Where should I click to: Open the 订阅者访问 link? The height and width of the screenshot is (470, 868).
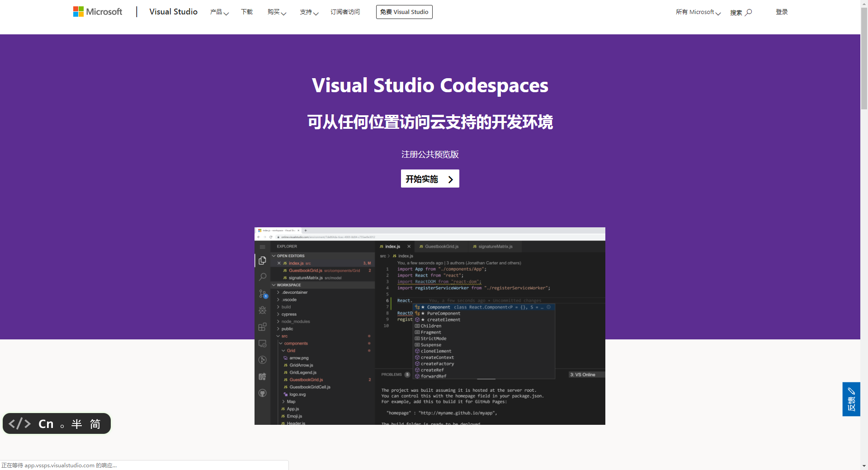point(345,12)
